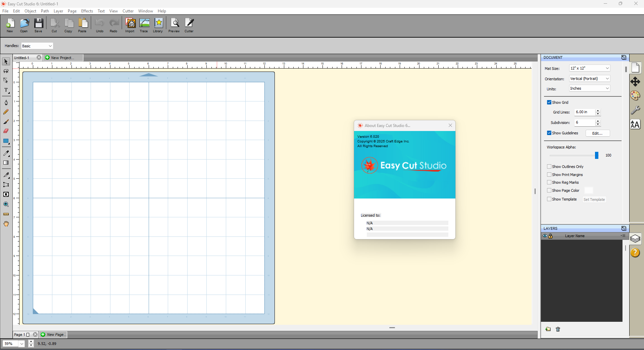Open the Fill & Stroke palette panel

[x=635, y=96]
